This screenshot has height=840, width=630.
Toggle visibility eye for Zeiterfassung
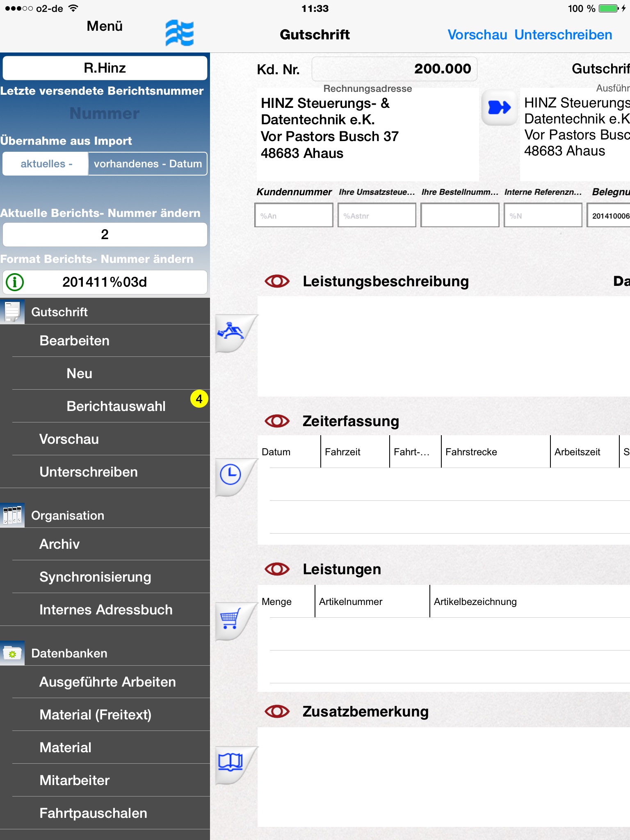(277, 421)
